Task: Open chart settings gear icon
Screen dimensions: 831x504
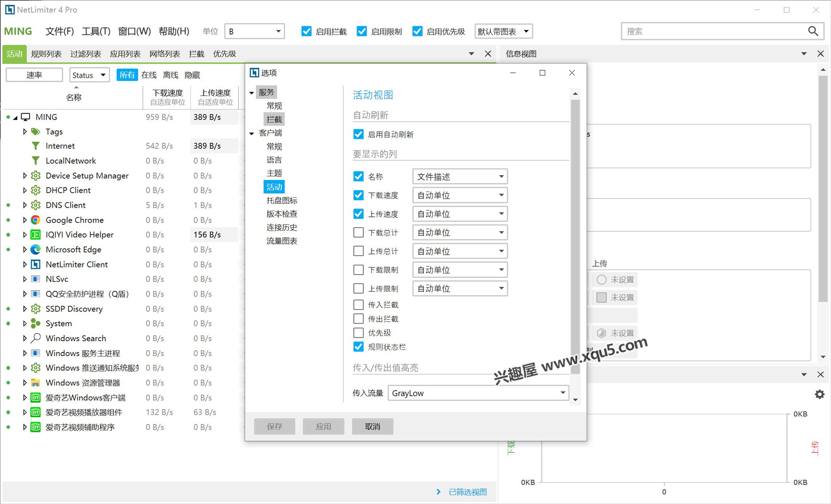Action: [819, 394]
